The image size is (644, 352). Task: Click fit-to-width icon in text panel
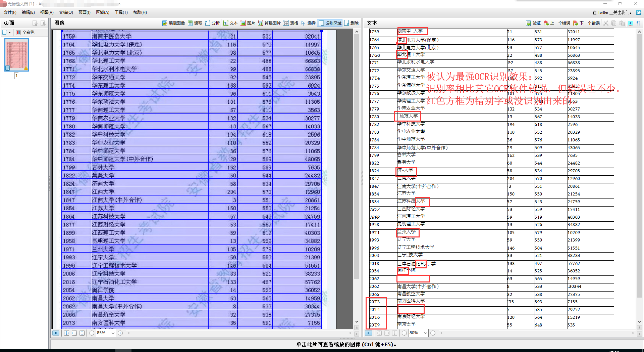coord(387,333)
